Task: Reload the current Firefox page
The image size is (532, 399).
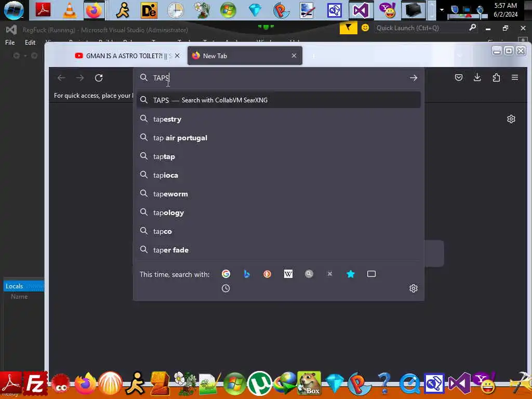Action: click(99, 78)
